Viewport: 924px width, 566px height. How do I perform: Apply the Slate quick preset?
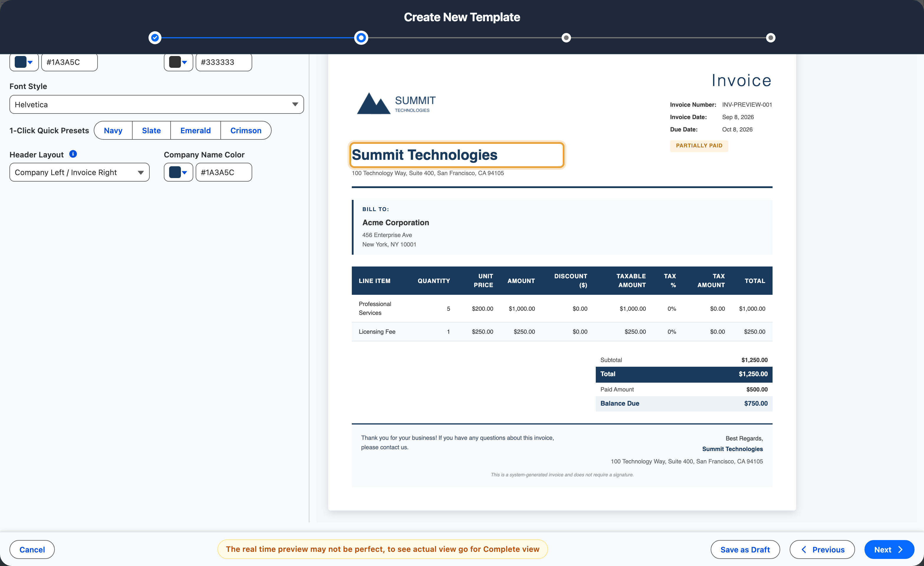pos(151,131)
